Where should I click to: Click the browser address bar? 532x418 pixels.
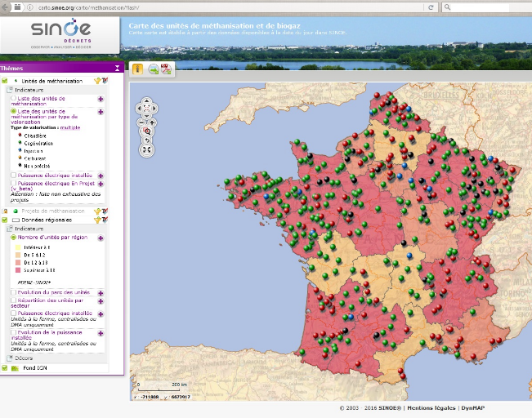(245, 7)
